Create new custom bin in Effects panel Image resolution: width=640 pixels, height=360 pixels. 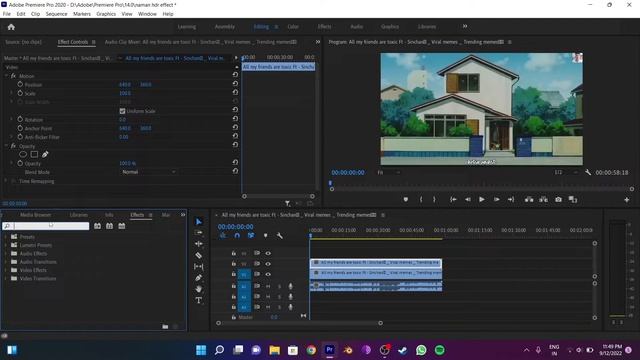165,327
